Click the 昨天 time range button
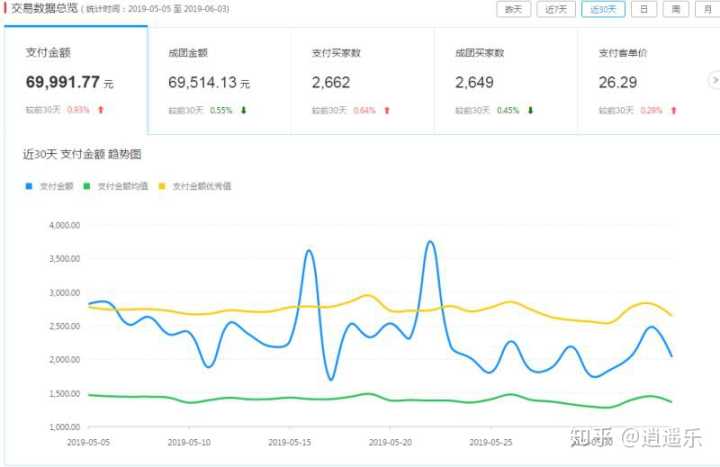 click(513, 9)
